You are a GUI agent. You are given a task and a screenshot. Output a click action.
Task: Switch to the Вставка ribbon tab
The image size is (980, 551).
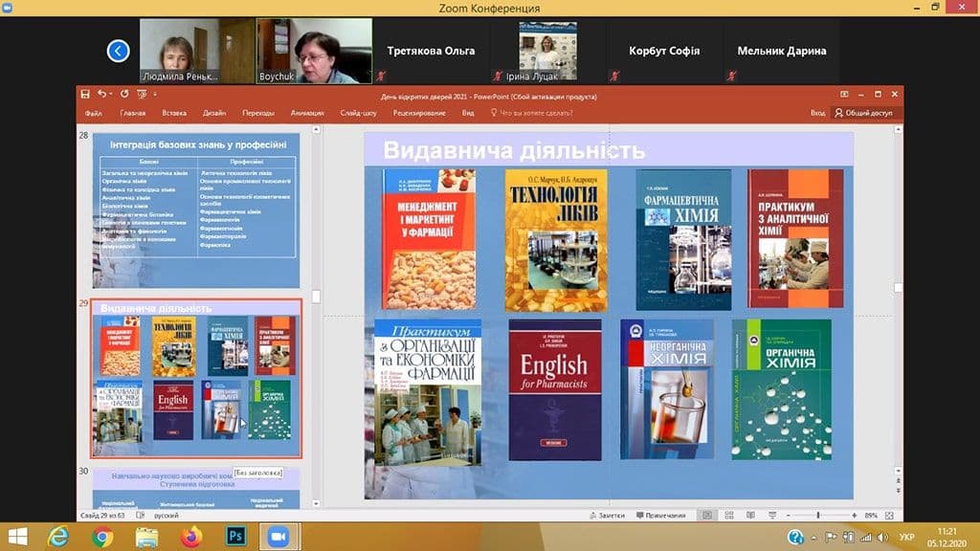click(174, 113)
